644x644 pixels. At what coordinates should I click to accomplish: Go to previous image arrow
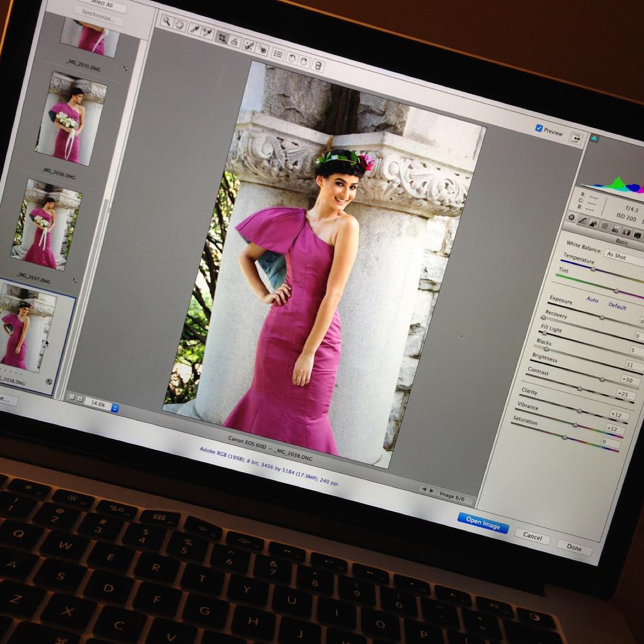point(424,489)
